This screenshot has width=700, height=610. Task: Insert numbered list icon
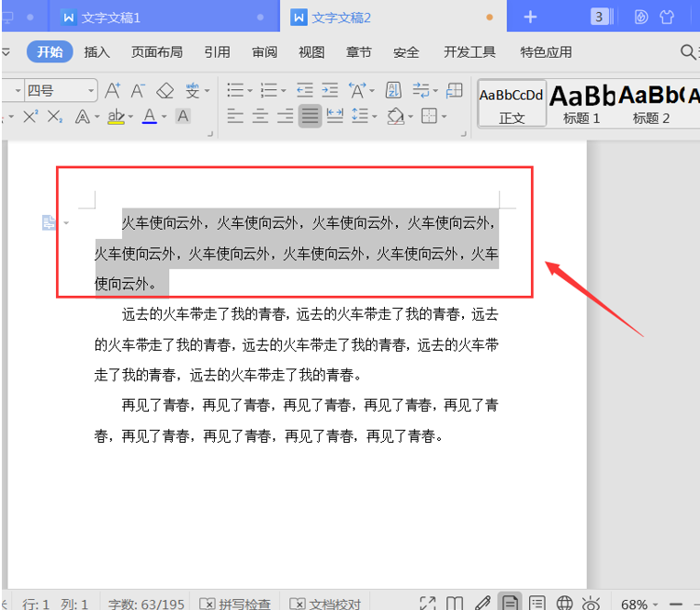[269, 91]
